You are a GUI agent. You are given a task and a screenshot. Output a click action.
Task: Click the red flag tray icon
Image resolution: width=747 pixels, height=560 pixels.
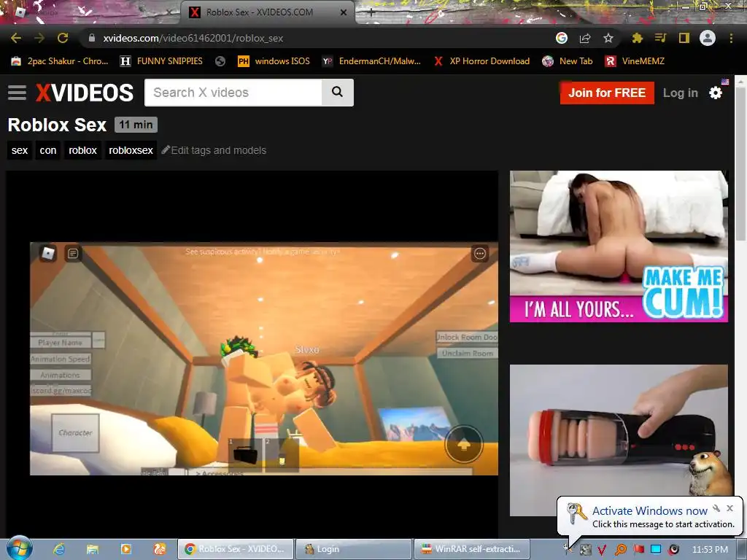coord(638,550)
